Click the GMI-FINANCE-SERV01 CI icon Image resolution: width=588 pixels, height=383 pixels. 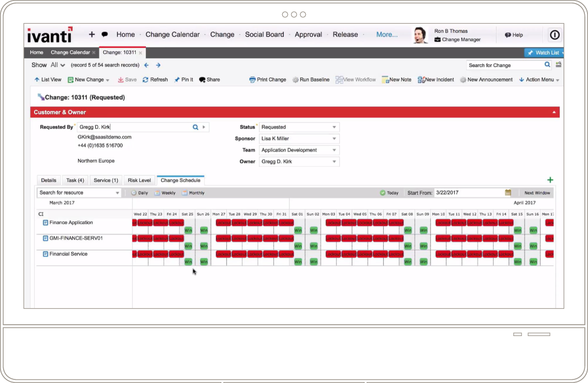[45, 238]
